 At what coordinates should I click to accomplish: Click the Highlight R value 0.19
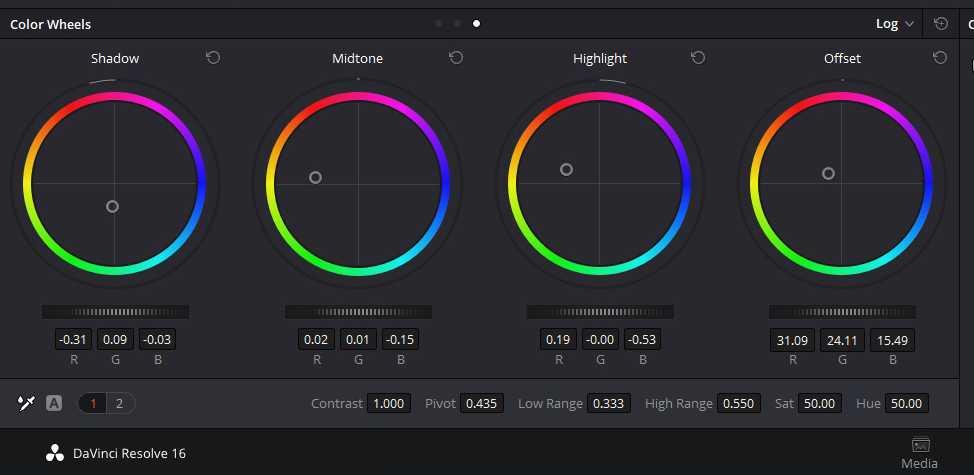558,340
